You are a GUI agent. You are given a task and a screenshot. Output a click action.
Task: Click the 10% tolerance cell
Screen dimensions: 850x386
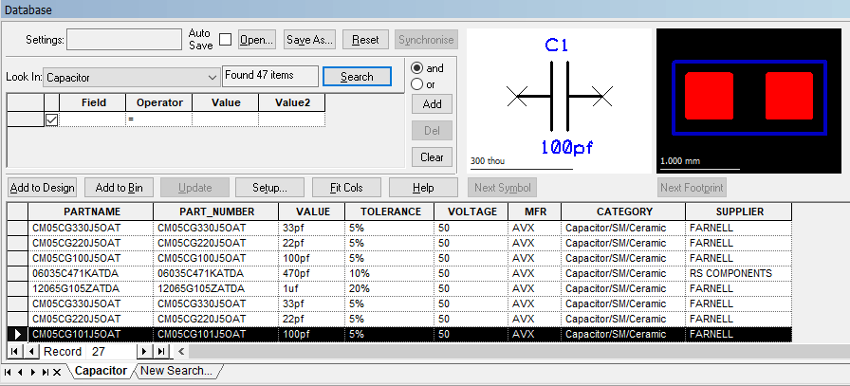click(390, 273)
